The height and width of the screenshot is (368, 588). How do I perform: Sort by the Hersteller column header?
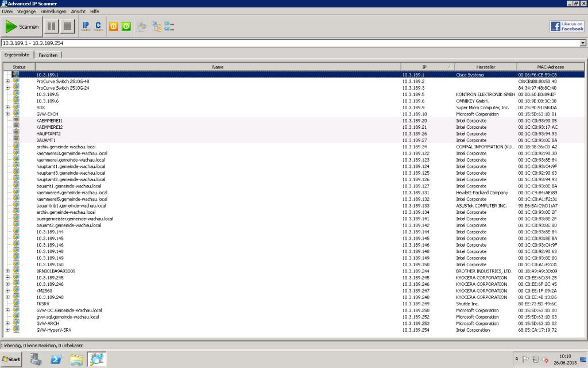point(486,67)
